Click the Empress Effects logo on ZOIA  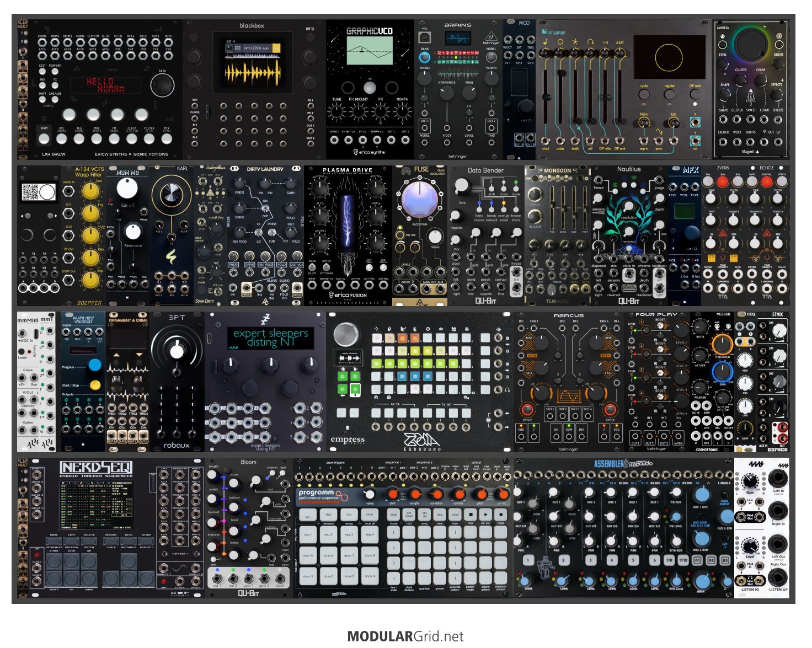tap(348, 440)
